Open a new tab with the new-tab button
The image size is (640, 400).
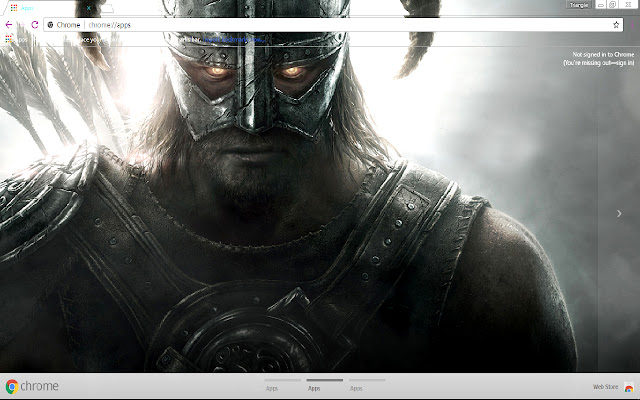[x=107, y=8]
